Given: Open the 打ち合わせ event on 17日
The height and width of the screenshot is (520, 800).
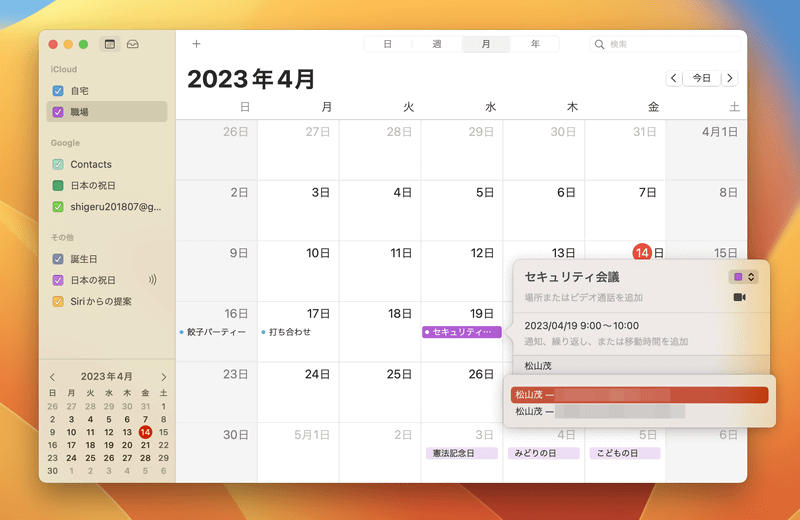Looking at the screenshot, I should (286, 332).
